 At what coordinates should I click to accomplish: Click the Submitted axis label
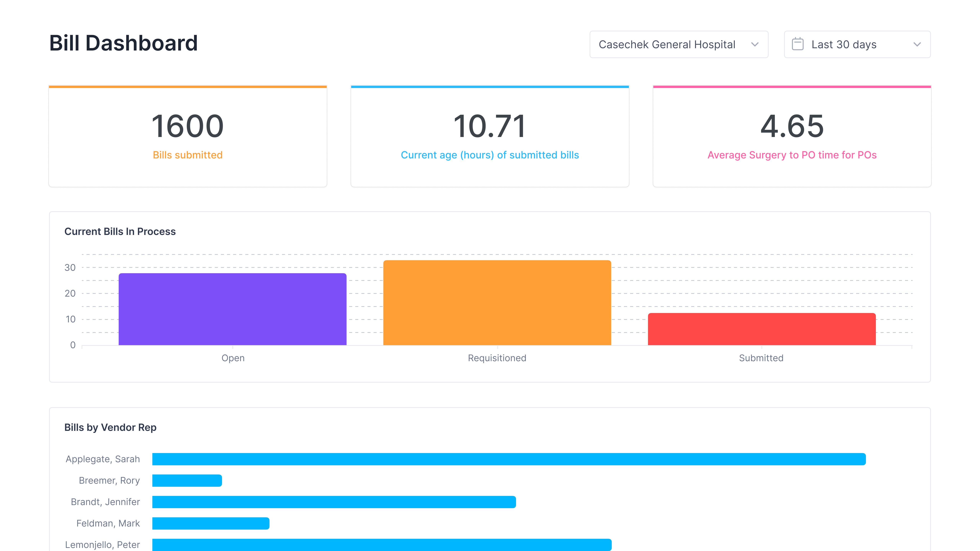pyautogui.click(x=761, y=358)
